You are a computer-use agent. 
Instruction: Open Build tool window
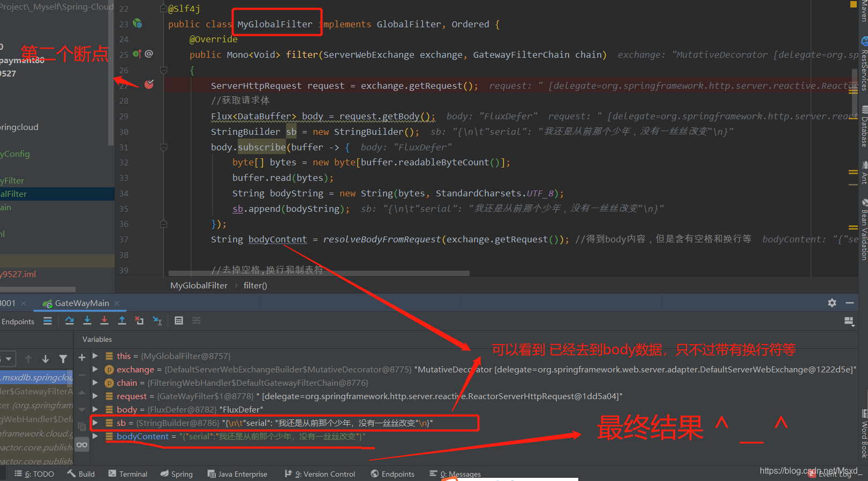(x=81, y=474)
